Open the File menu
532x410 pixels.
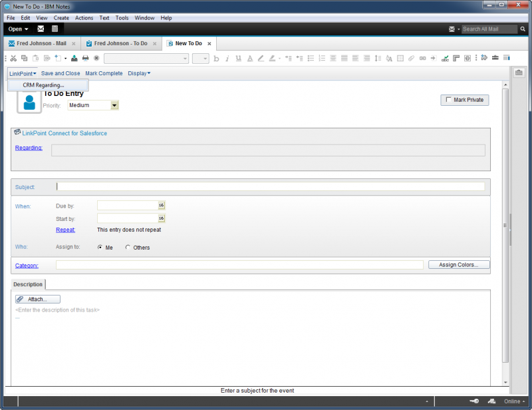(11, 18)
